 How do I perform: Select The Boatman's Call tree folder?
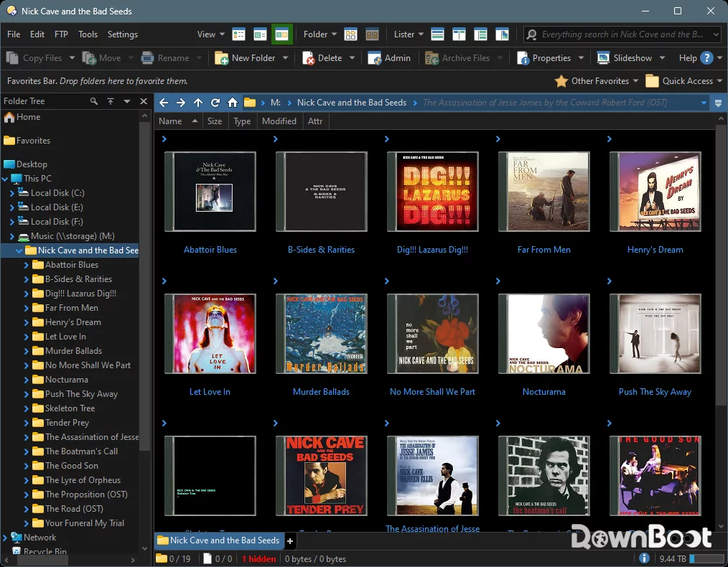point(81,451)
